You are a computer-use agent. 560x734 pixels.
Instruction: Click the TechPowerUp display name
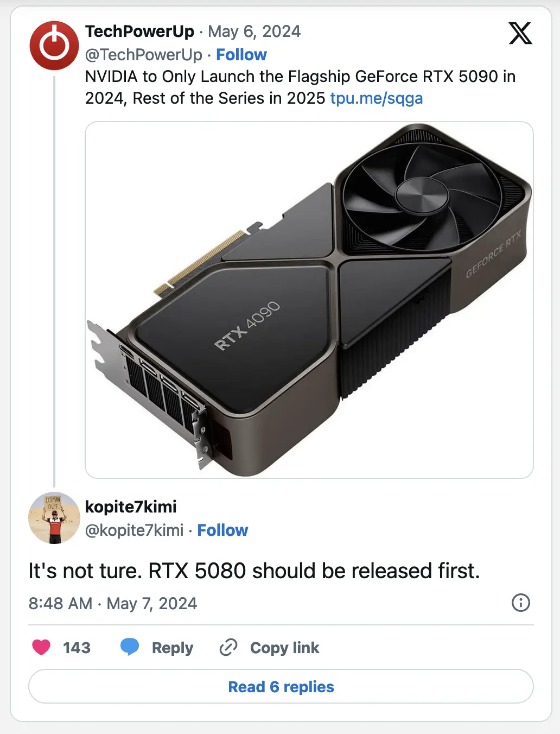click(139, 31)
